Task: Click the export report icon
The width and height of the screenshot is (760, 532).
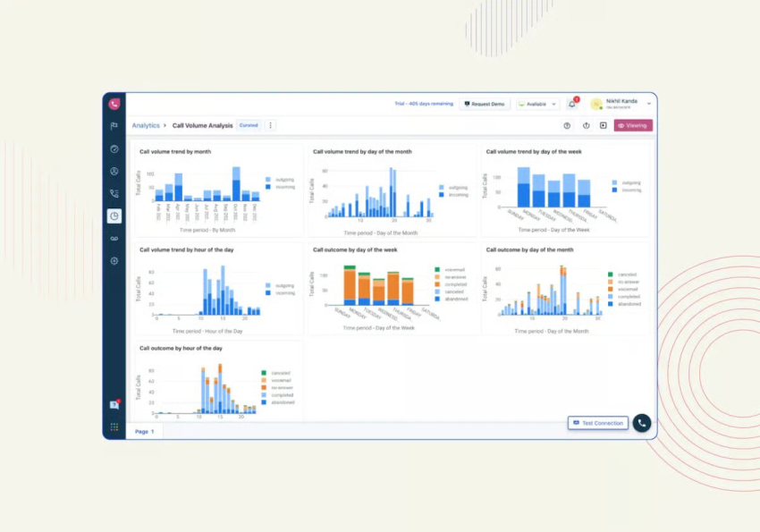Action: 586,126
